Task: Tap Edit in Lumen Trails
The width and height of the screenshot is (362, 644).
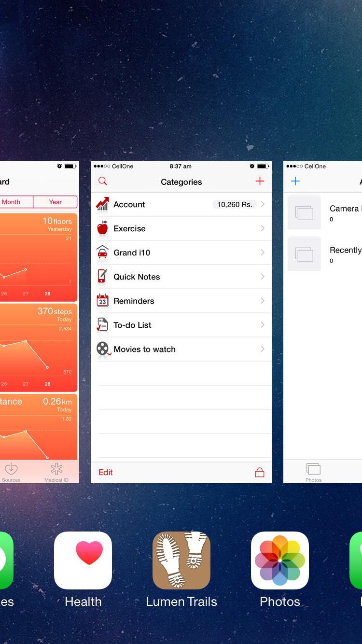Action: [x=106, y=472]
